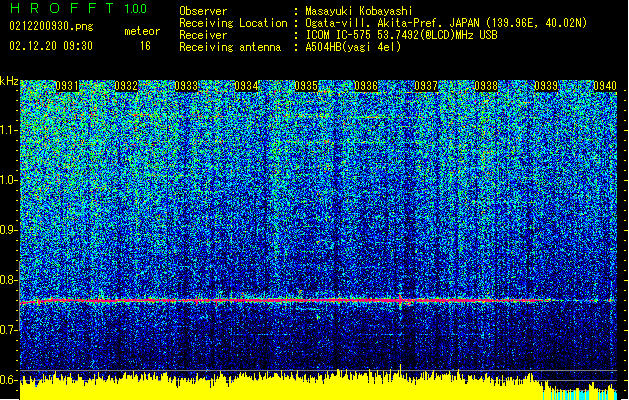Click the 0939 time marker

[546, 86]
